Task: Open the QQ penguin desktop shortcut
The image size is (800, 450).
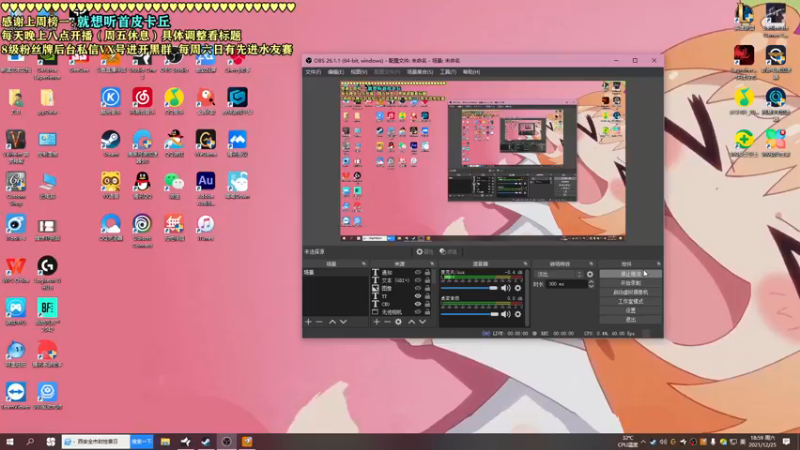Action: tap(142, 186)
